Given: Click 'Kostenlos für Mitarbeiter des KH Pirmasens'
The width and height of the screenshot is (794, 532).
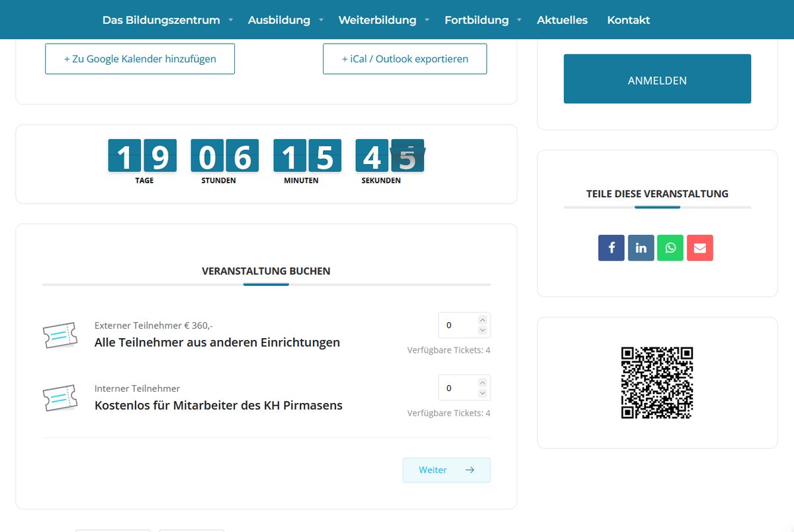Looking at the screenshot, I should pos(218,405).
